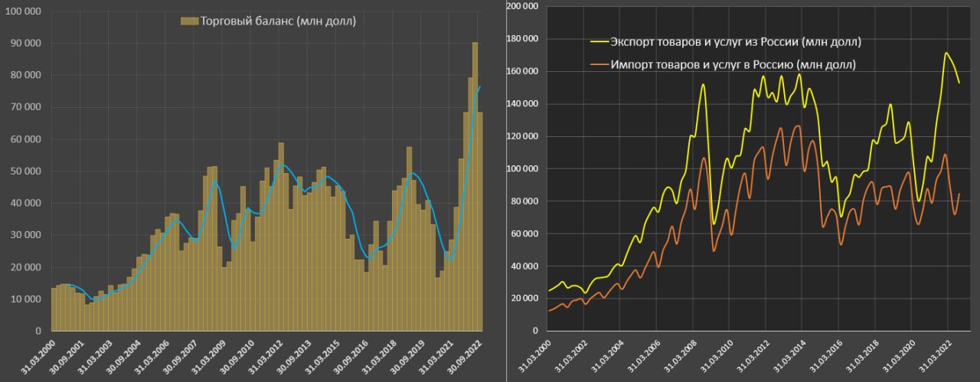
Task: Click the '31.03.2014' date label
Action: pyautogui.click(x=788, y=357)
